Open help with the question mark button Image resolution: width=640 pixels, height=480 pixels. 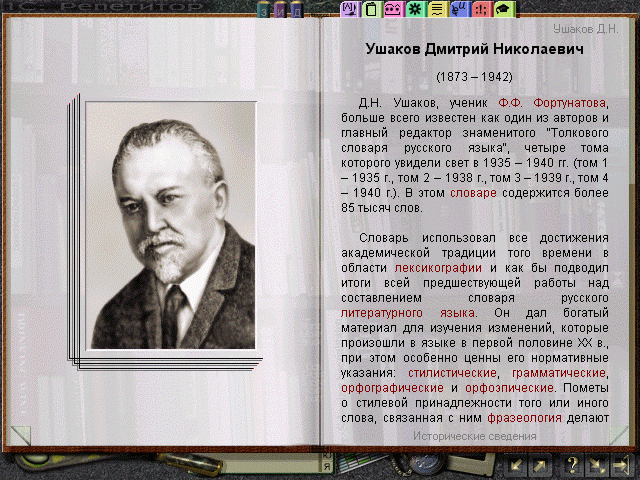(x=572, y=465)
